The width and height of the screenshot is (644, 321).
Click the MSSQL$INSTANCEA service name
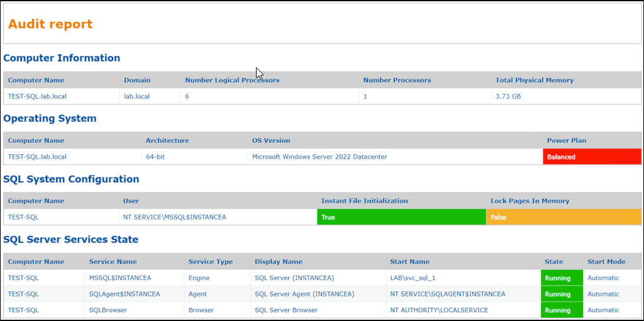[x=120, y=278]
